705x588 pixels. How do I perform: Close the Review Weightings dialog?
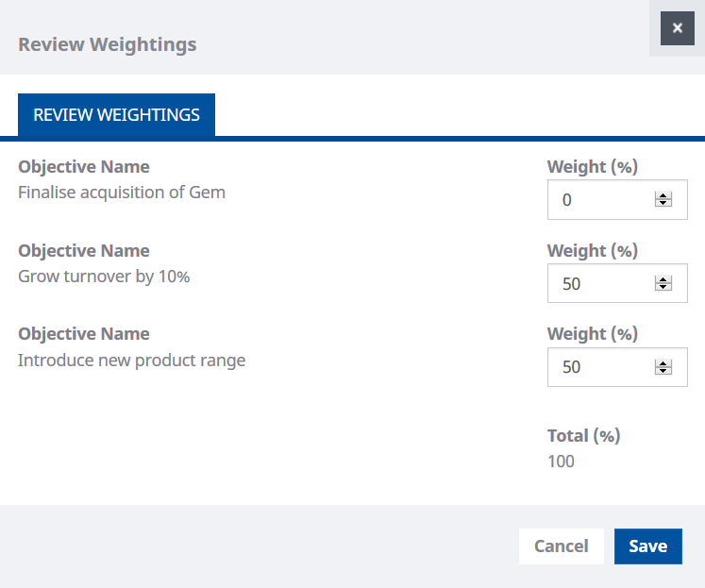click(x=677, y=28)
